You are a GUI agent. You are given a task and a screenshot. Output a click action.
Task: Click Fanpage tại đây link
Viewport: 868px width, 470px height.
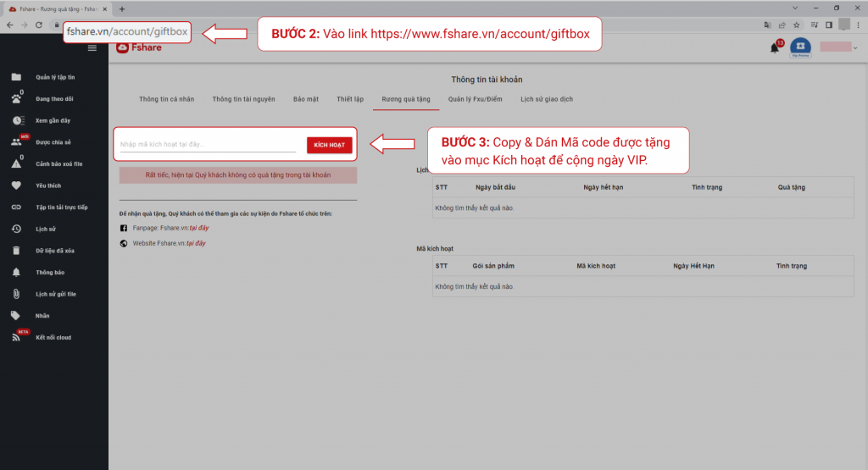pos(199,228)
